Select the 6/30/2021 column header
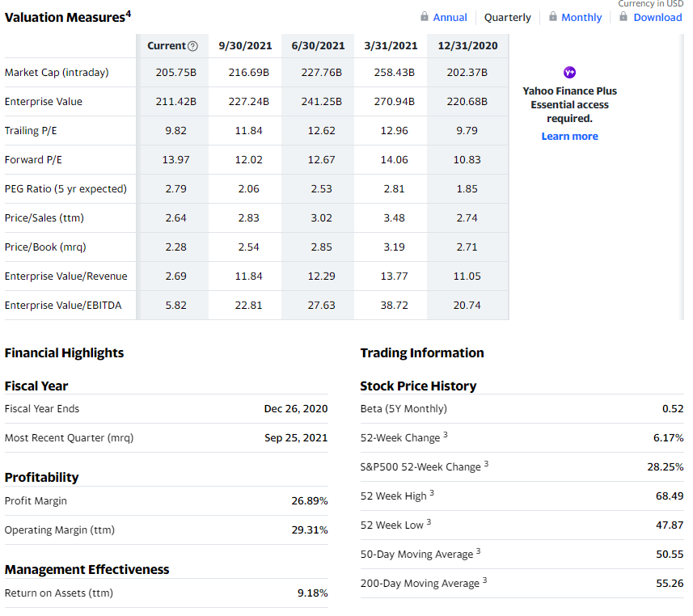This screenshot has width=693, height=616. coord(318,46)
